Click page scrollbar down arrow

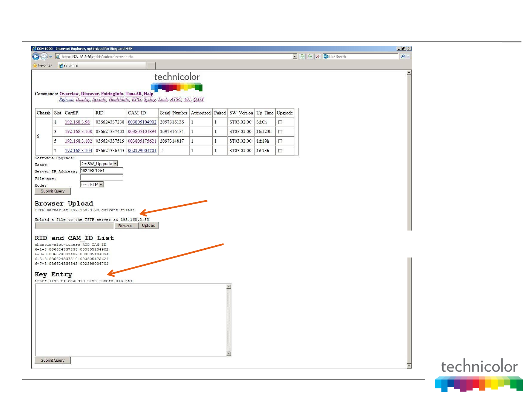[x=409, y=366]
